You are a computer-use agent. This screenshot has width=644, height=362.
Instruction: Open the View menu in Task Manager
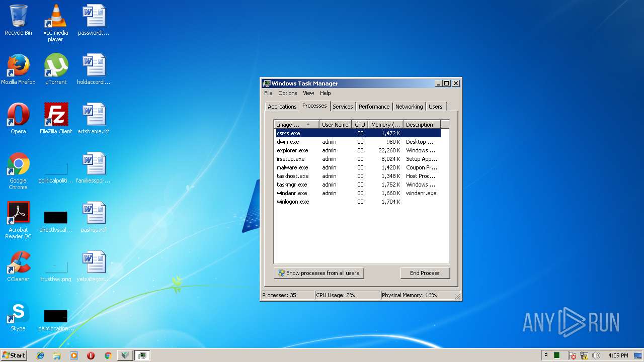(x=308, y=93)
